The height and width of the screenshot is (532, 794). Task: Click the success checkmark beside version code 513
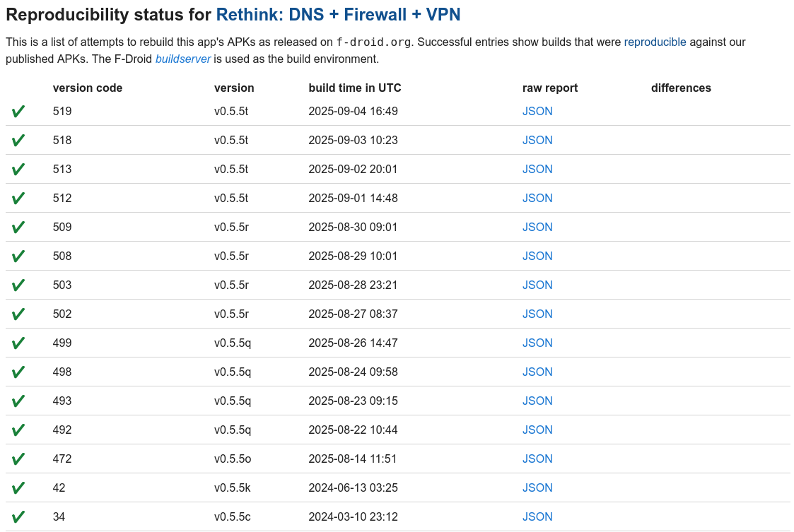pyautogui.click(x=18, y=170)
